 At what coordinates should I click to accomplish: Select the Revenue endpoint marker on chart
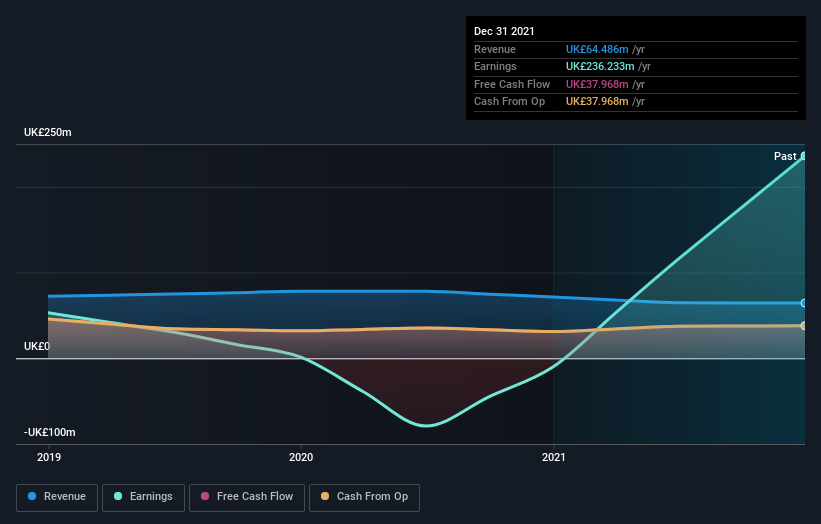(x=804, y=303)
